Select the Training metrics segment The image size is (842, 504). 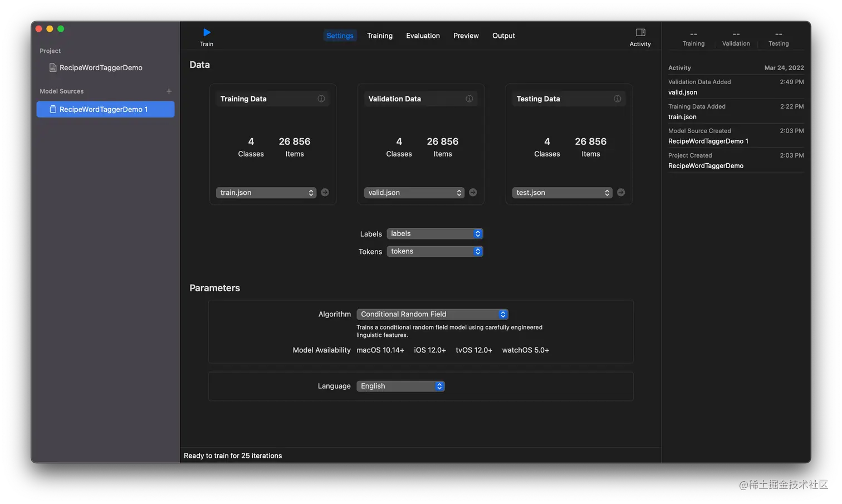pos(693,39)
